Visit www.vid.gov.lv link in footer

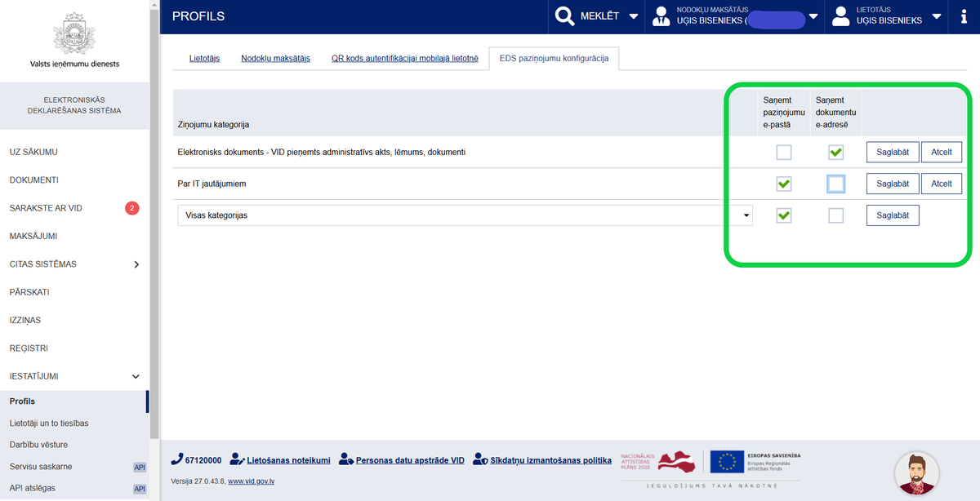[x=251, y=481]
